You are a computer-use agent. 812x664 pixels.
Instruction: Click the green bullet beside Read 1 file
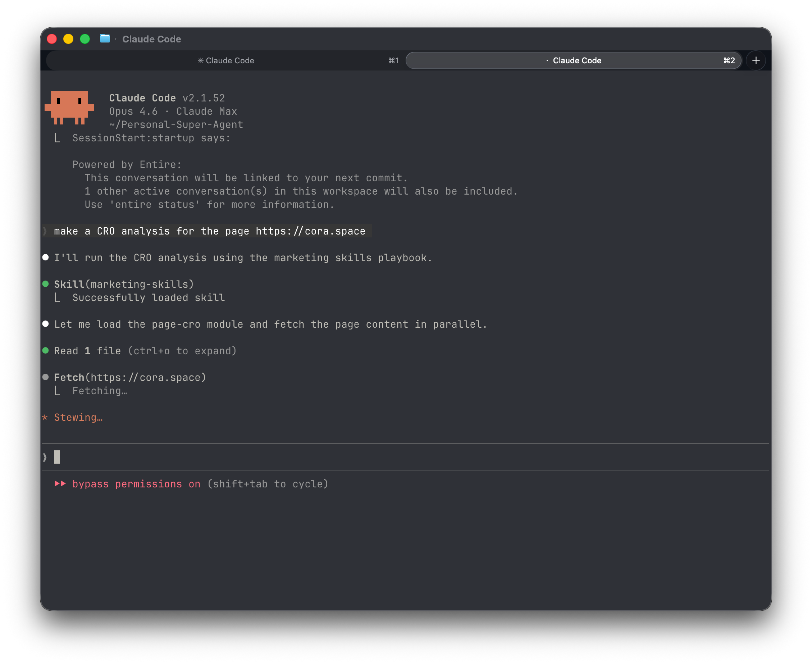(46, 350)
